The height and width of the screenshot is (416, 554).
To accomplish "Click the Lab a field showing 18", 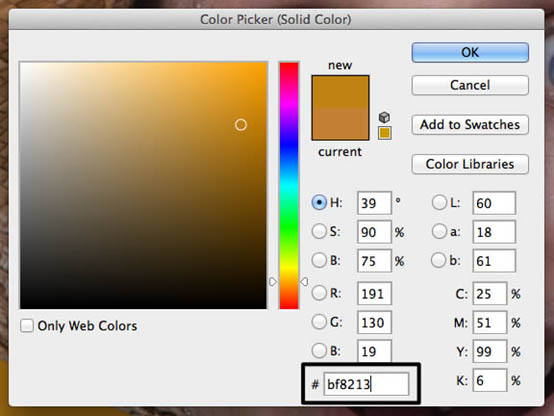I will (x=494, y=232).
